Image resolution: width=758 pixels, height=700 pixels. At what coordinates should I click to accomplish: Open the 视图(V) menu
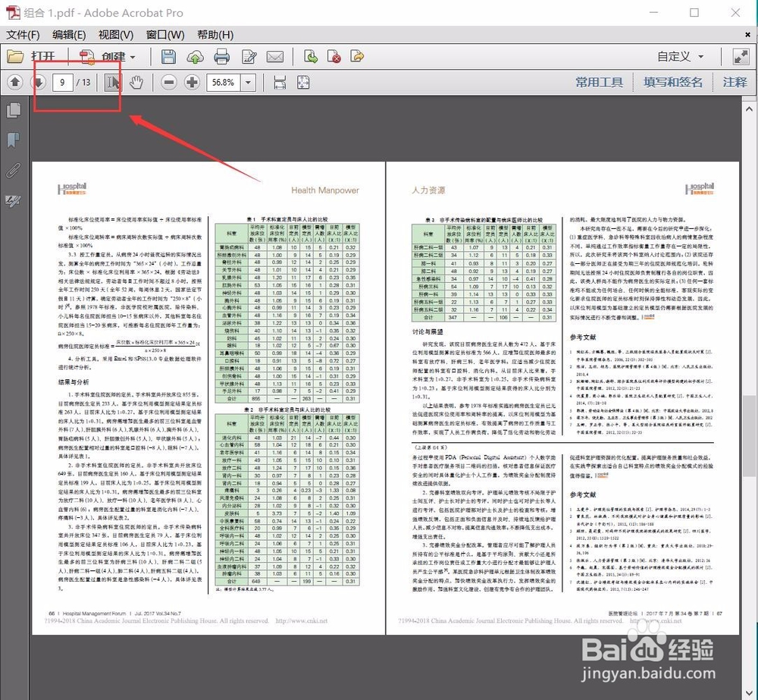pyautogui.click(x=116, y=35)
